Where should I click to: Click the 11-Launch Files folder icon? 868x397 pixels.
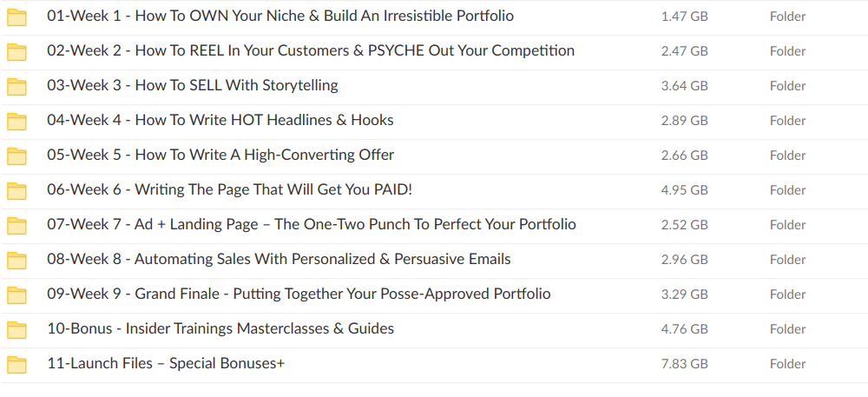pyautogui.click(x=16, y=364)
